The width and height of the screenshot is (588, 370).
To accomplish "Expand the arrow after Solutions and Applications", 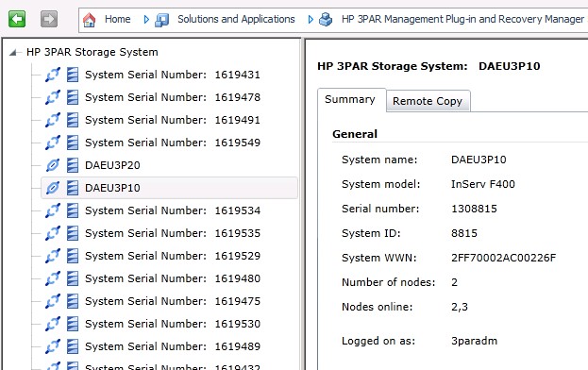I will [x=311, y=20].
